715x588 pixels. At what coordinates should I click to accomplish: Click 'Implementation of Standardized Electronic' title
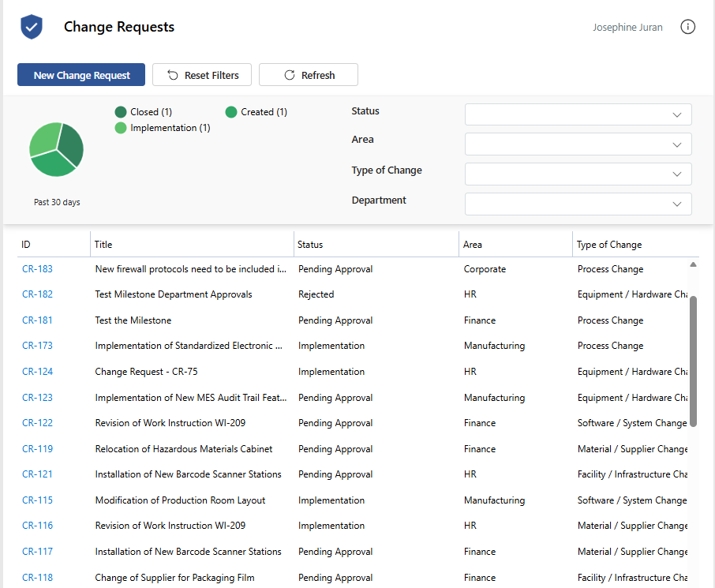point(189,346)
